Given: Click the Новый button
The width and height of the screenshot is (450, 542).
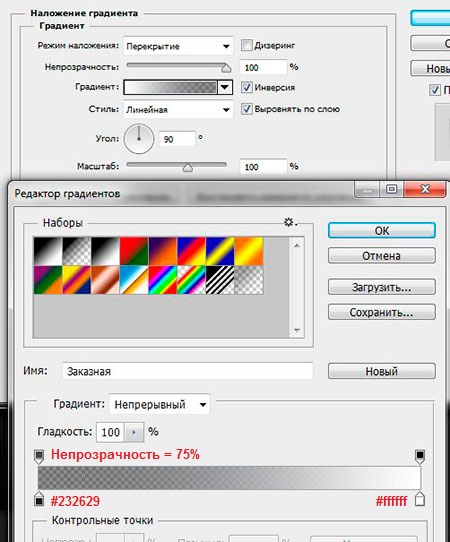Looking at the screenshot, I should click(x=382, y=371).
